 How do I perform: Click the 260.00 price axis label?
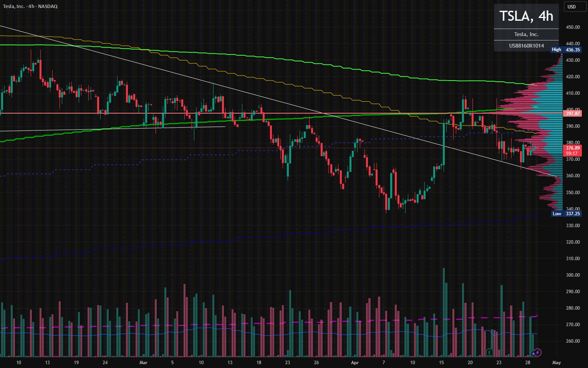tap(573, 341)
